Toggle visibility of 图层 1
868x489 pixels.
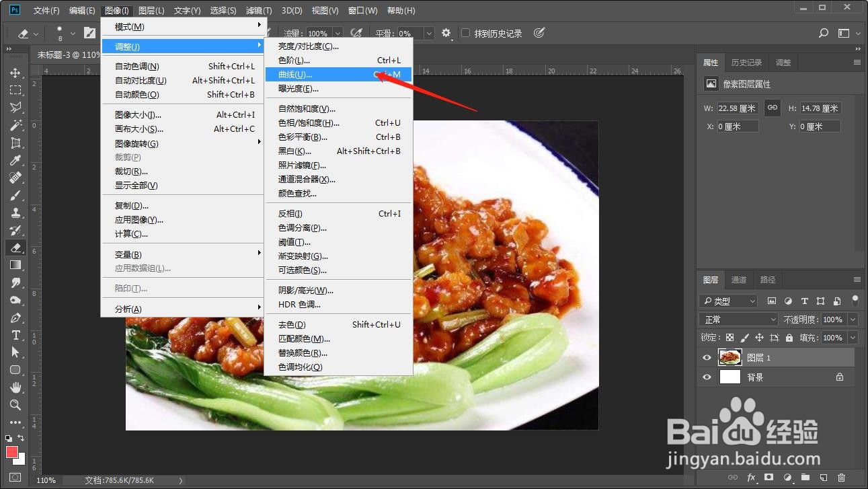pos(707,357)
